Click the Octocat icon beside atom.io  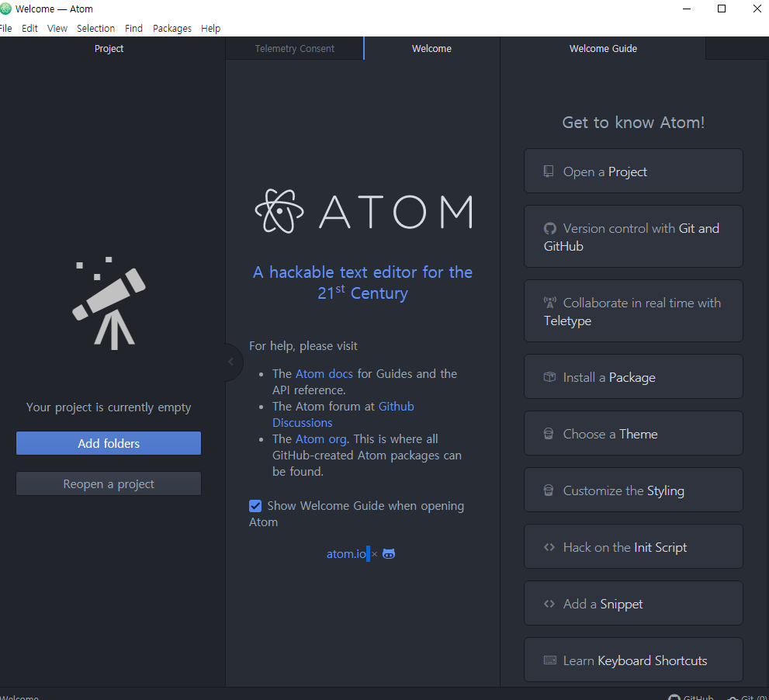coord(389,554)
